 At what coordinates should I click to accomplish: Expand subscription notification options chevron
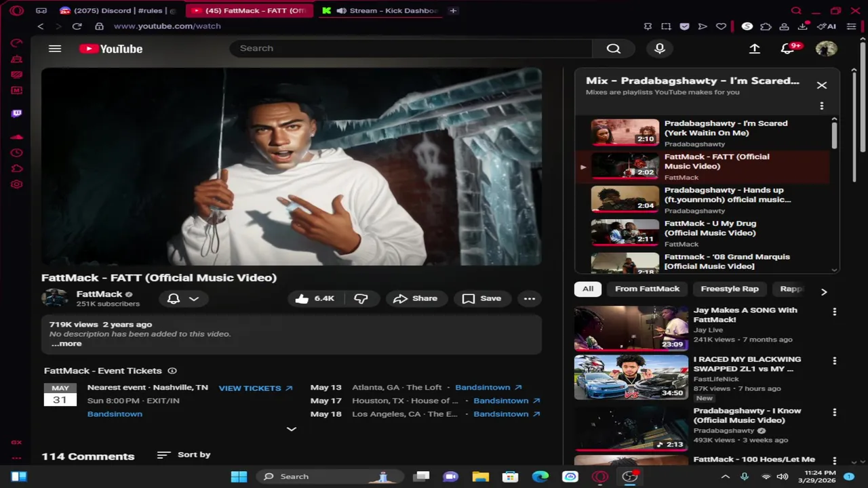(194, 298)
